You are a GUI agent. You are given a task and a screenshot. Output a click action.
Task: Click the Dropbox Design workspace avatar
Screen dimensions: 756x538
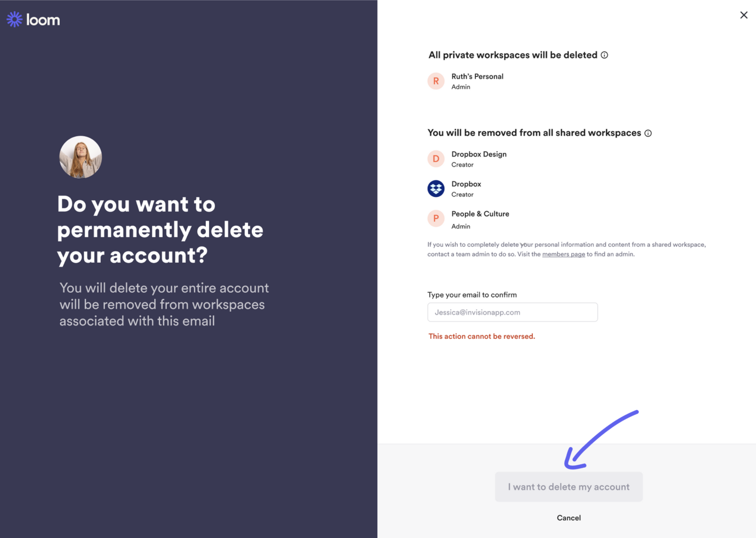(436, 159)
